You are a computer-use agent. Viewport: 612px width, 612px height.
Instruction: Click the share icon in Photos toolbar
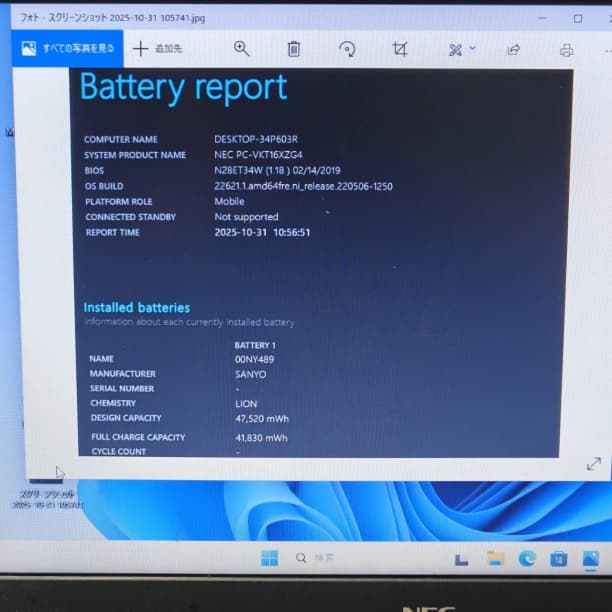513,50
